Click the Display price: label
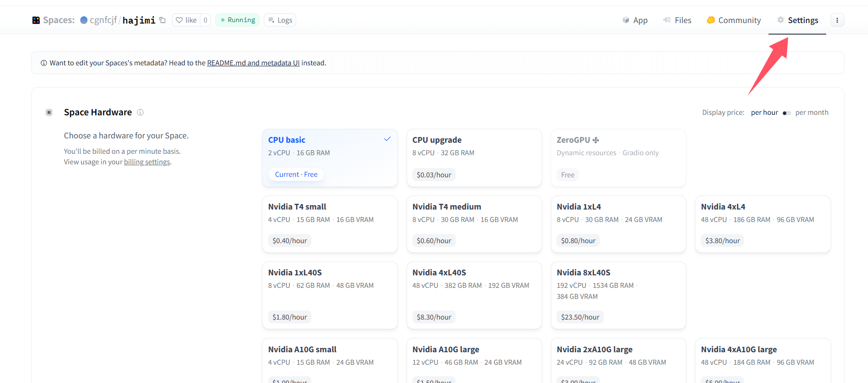 pos(723,112)
